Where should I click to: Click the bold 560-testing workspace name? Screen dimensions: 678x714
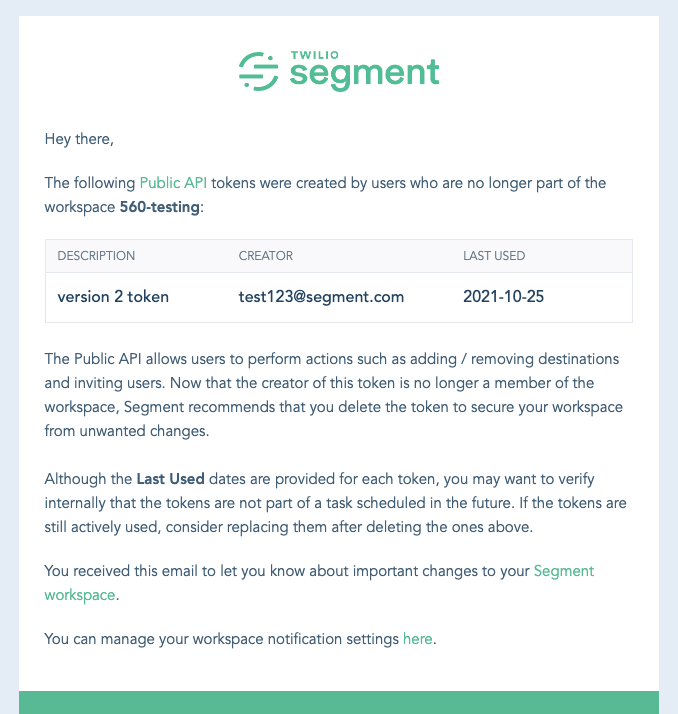point(160,207)
